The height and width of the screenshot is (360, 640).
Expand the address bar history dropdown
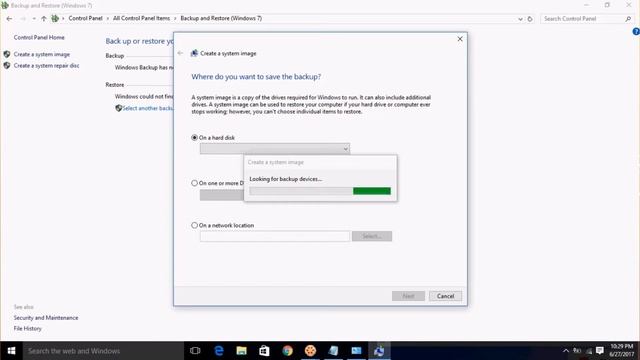(x=520, y=19)
